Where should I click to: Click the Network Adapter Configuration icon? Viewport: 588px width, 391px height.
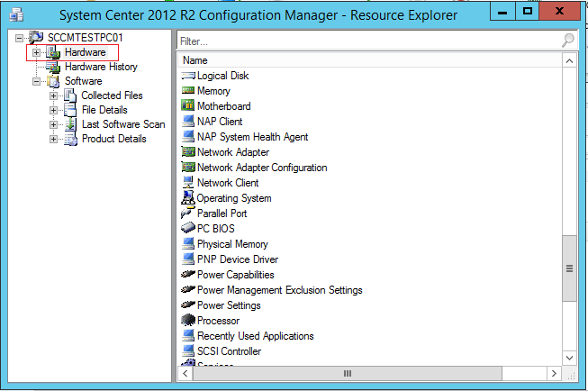188,167
